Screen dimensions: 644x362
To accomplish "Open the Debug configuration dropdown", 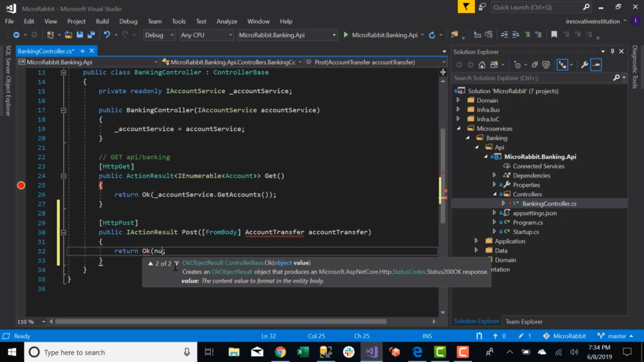I will click(x=159, y=35).
